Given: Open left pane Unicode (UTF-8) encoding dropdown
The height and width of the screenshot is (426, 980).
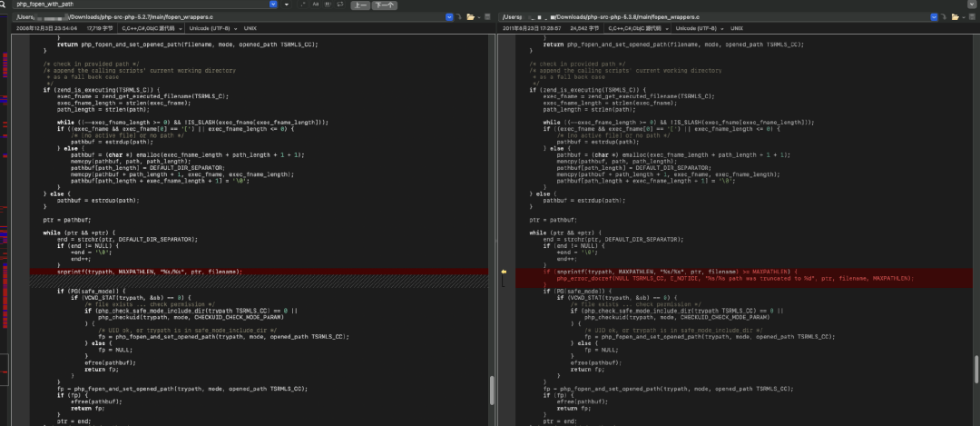Looking at the screenshot, I should [x=211, y=28].
